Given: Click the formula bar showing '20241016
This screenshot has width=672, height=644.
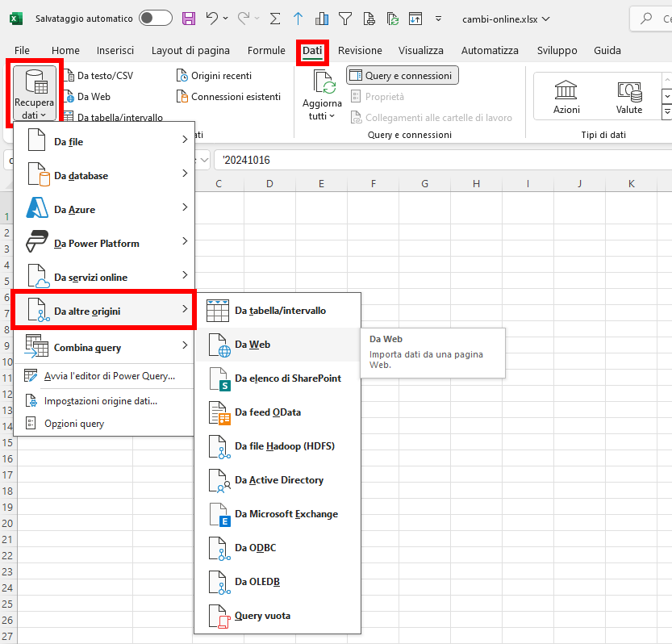Looking at the screenshot, I should click(442, 161).
